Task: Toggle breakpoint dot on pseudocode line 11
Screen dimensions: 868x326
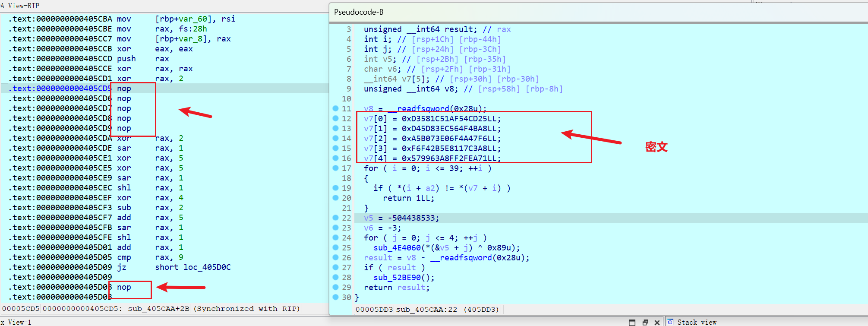Action: tap(335, 108)
